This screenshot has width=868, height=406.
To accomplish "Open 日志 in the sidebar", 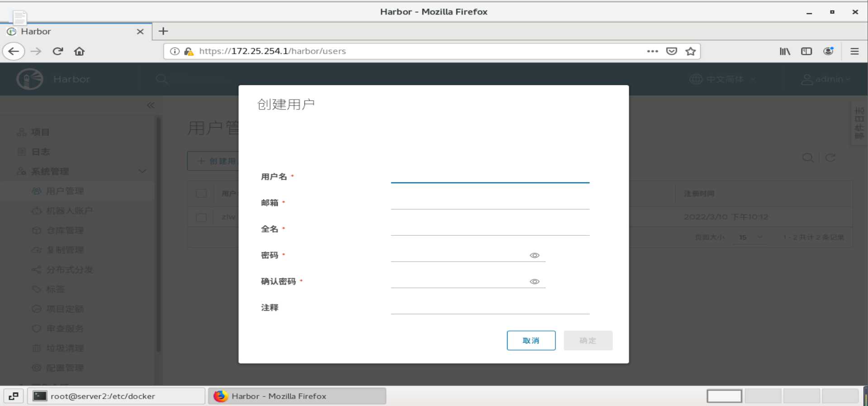I will pyautogui.click(x=40, y=152).
